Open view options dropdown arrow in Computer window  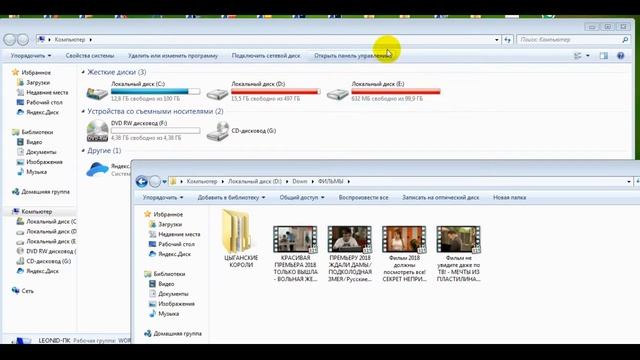pos(588,56)
